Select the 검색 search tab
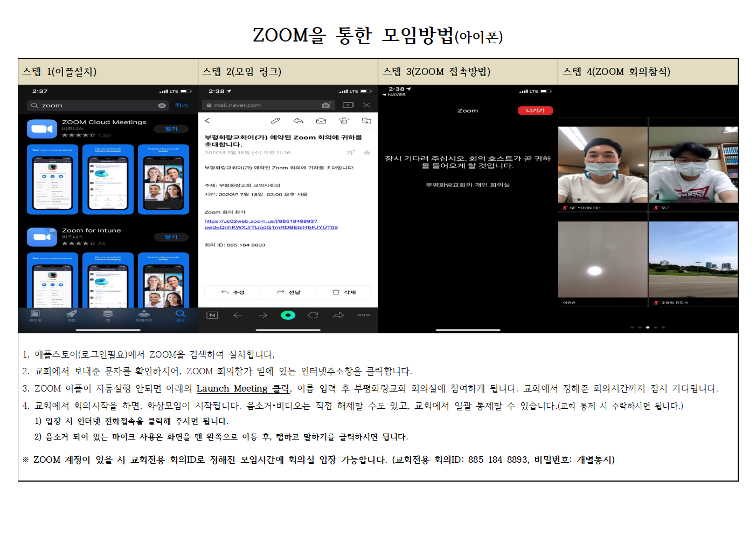 (181, 316)
